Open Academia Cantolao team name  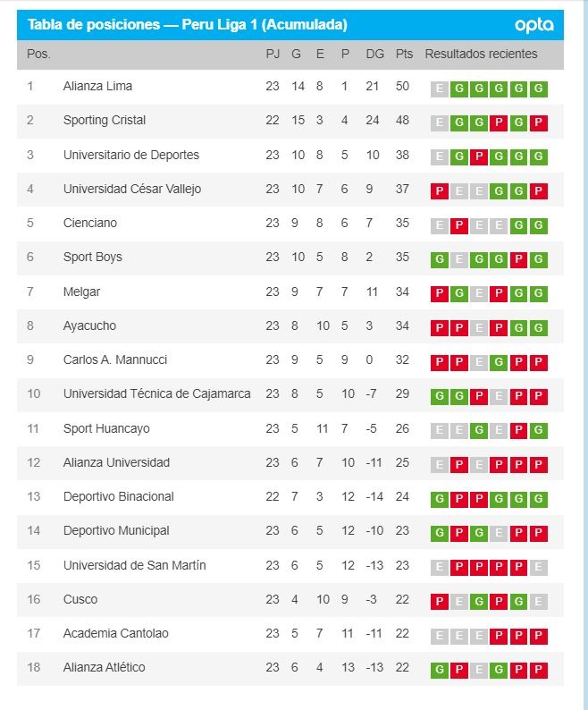(x=115, y=633)
